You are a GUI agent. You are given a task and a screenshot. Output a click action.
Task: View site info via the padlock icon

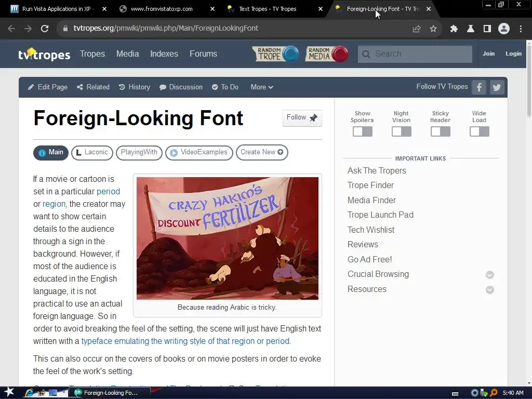point(65,29)
